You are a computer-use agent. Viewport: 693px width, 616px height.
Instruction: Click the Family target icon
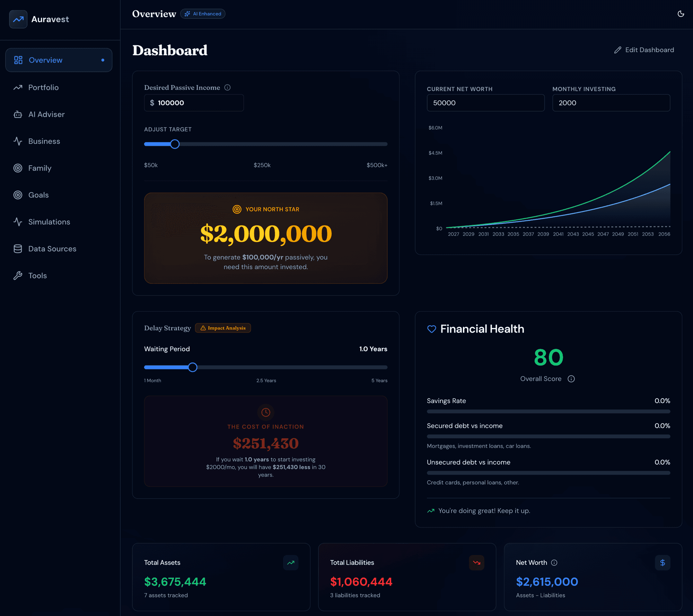(18, 168)
